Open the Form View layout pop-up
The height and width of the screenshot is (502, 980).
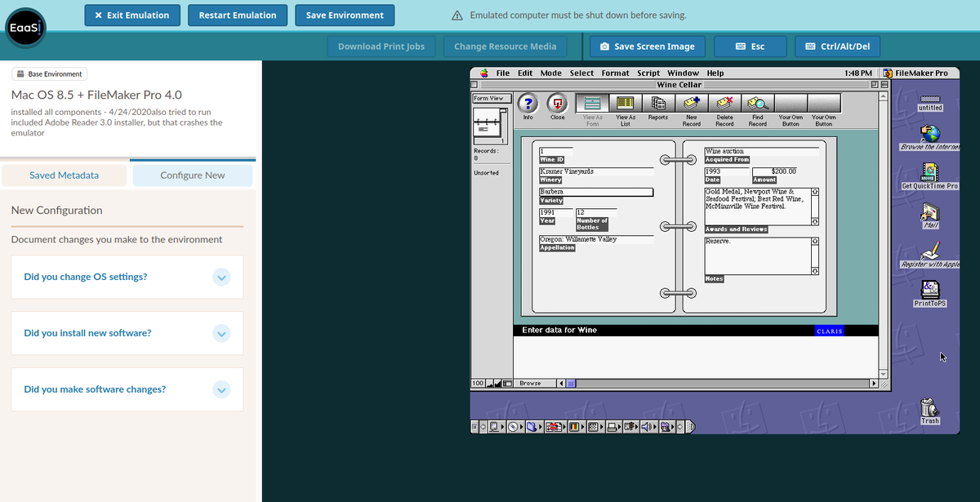tap(492, 98)
